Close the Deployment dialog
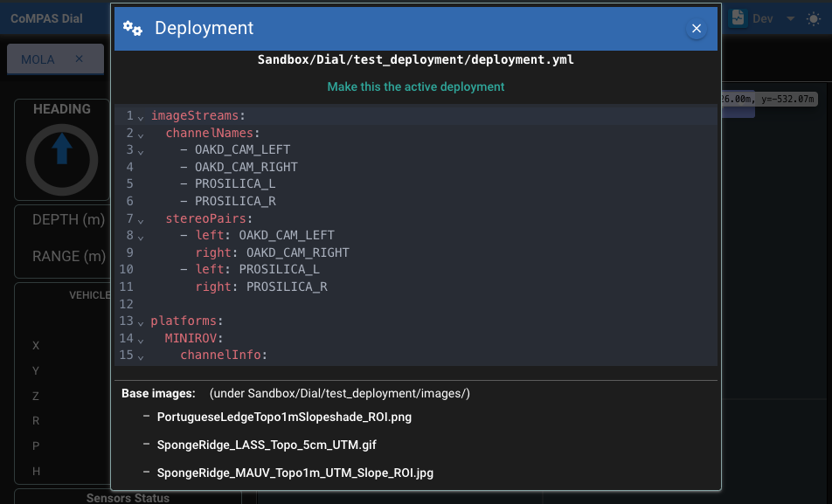Screen dimensions: 832x504 coord(697,29)
